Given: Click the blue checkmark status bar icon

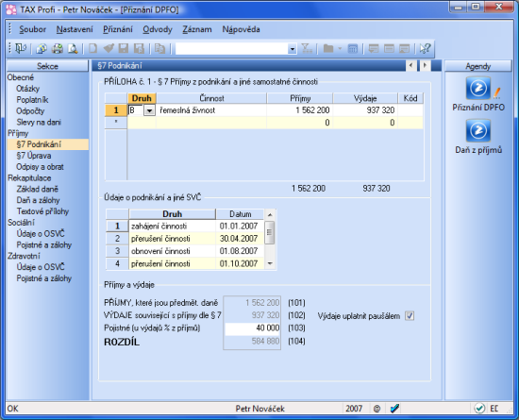Looking at the screenshot, I should 394,409.
